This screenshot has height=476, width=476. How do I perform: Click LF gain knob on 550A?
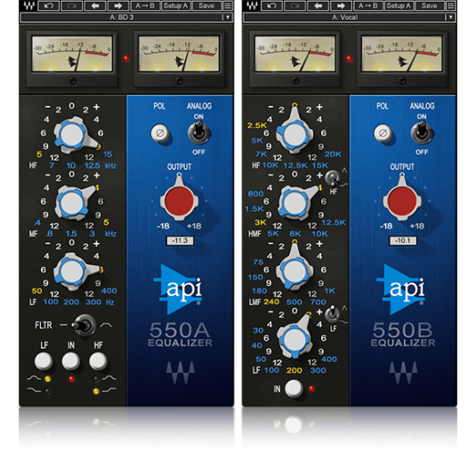coord(72,271)
